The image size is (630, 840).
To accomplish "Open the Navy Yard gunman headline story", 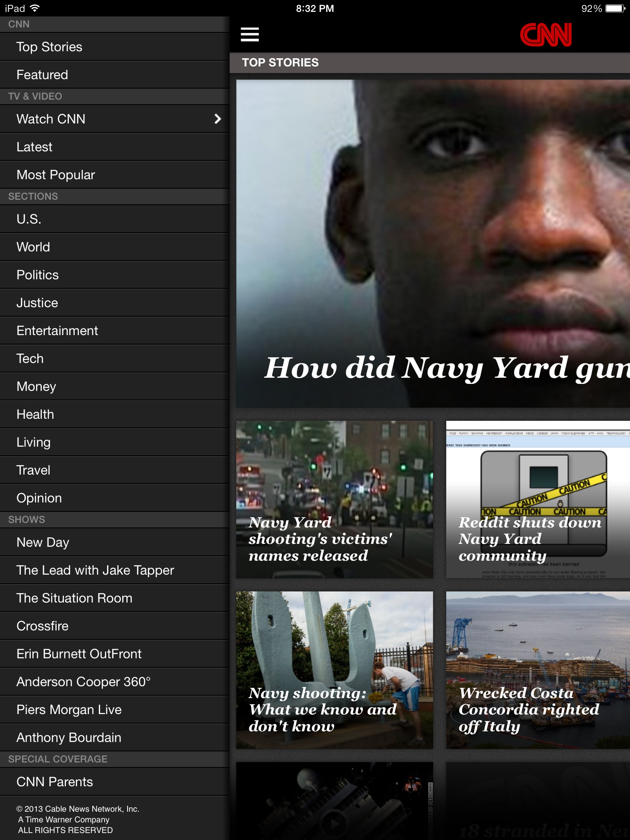I will 433,244.
